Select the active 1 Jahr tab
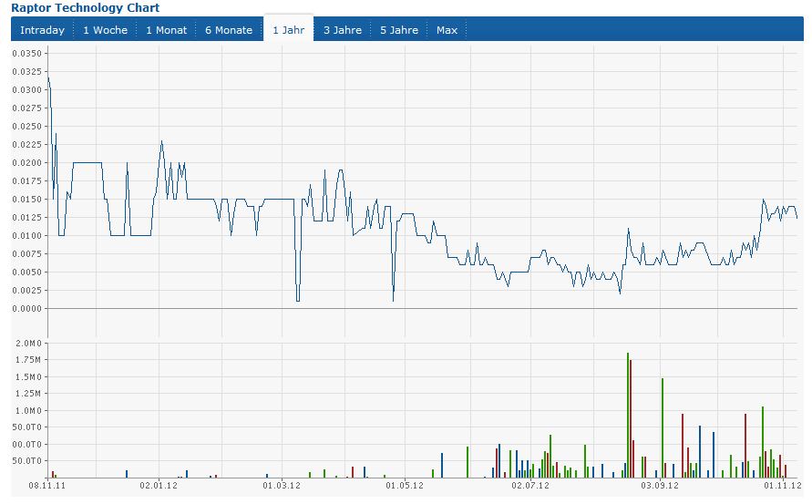Screen dimensions: 812x504 click(288, 30)
